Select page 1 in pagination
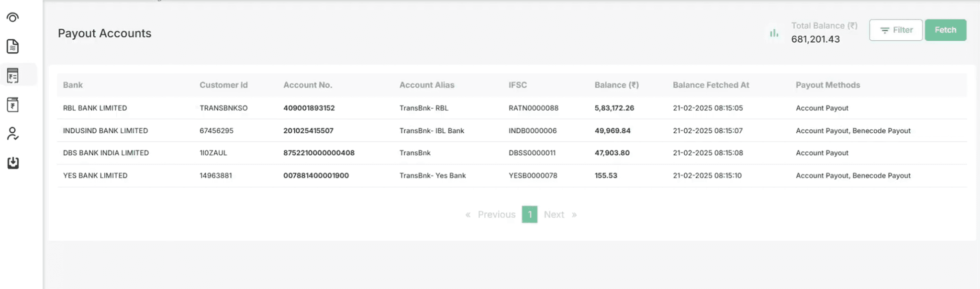The height and width of the screenshot is (289, 980). pos(529,215)
